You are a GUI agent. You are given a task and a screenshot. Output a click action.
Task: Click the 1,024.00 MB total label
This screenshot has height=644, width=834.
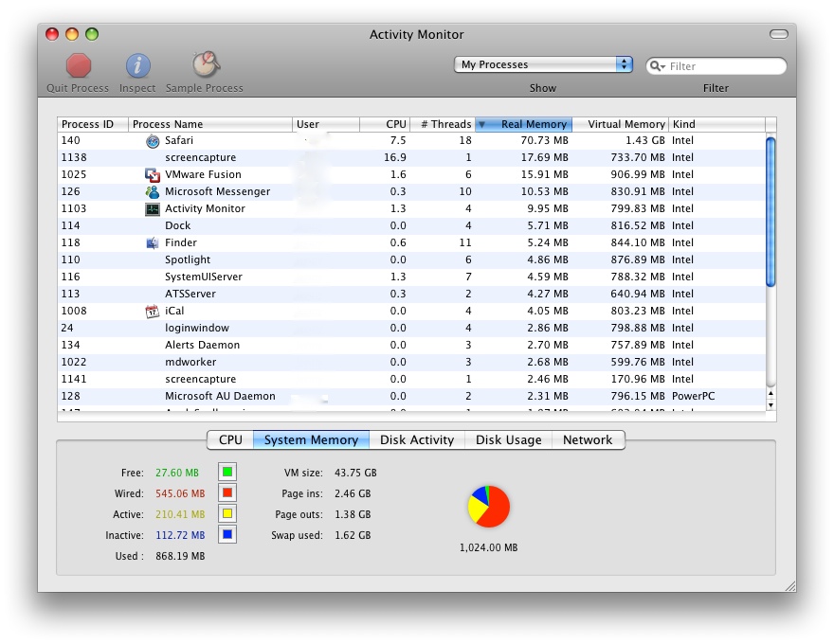pyautogui.click(x=488, y=547)
